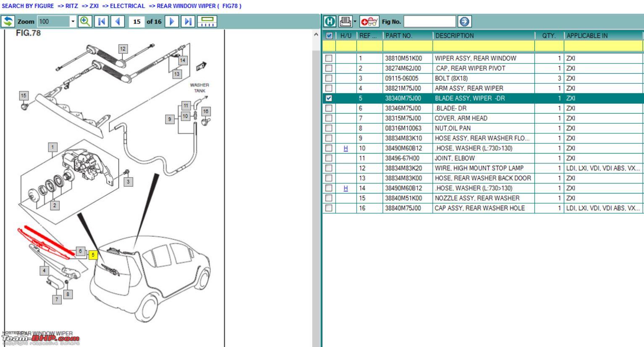Viewport: 644px width, 347px height.
Task: Sort by the DESCRIPTION column header
Action: (484, 36)
